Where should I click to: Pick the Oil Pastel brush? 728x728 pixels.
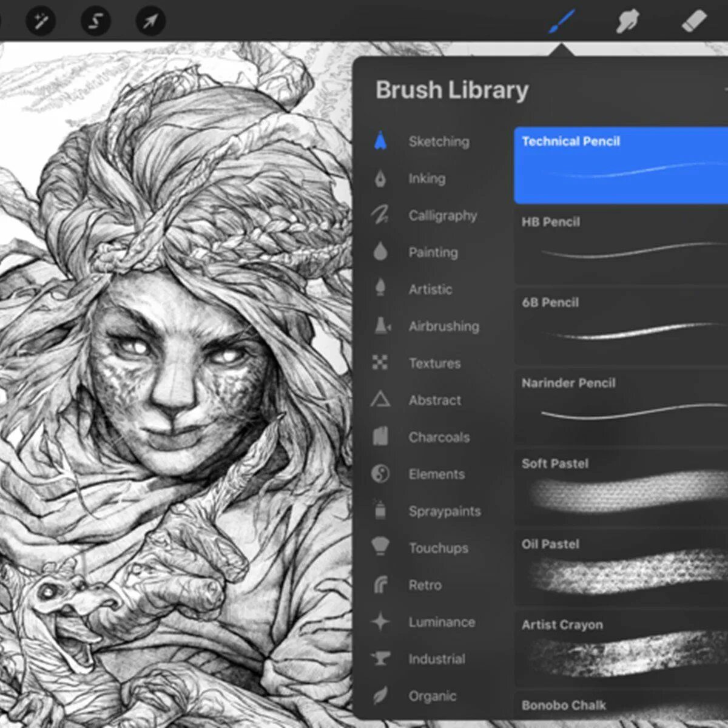[x=621, y=568]
